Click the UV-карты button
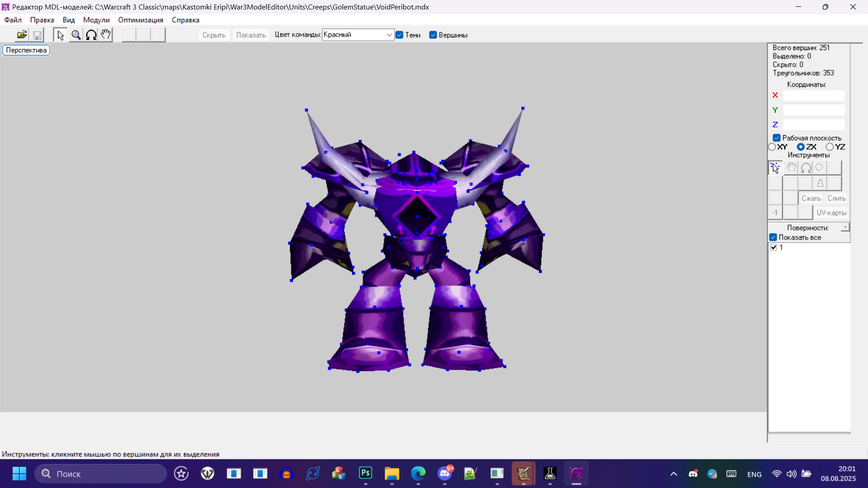Viewport: 868px width, 488px height. point(831,212)
